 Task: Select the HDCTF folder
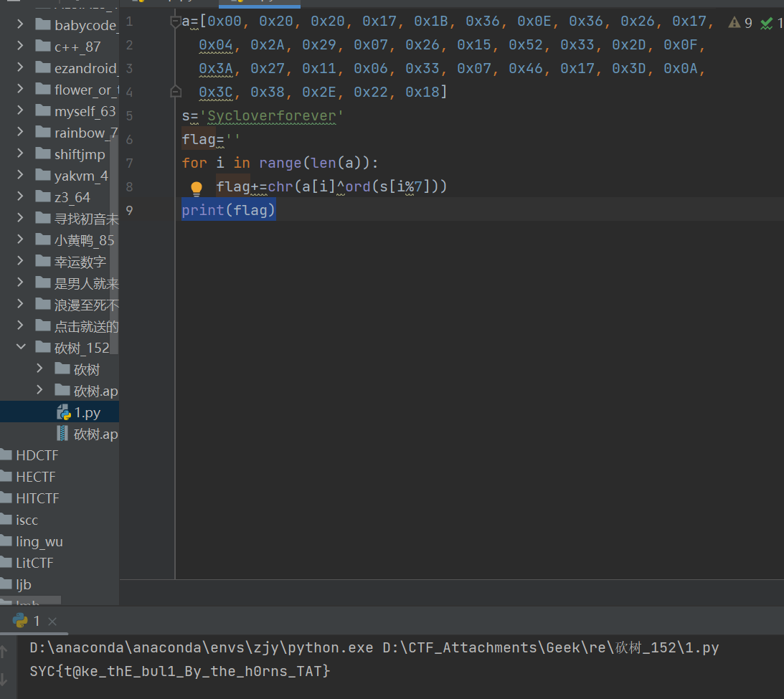(x=37, y=455)
